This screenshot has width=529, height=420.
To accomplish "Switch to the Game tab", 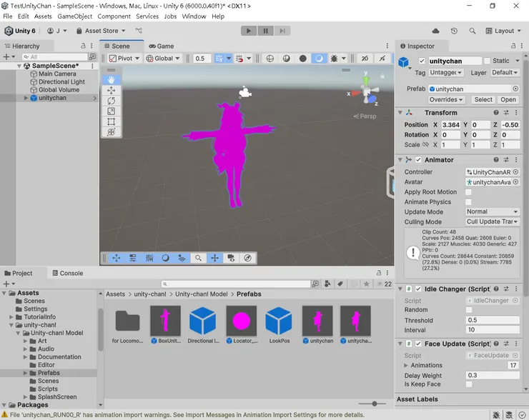I will pos(162,46).
